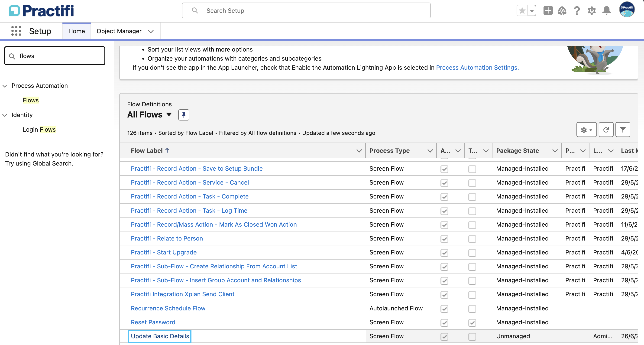Click into Search Setup field

click(x=306, y=10)
